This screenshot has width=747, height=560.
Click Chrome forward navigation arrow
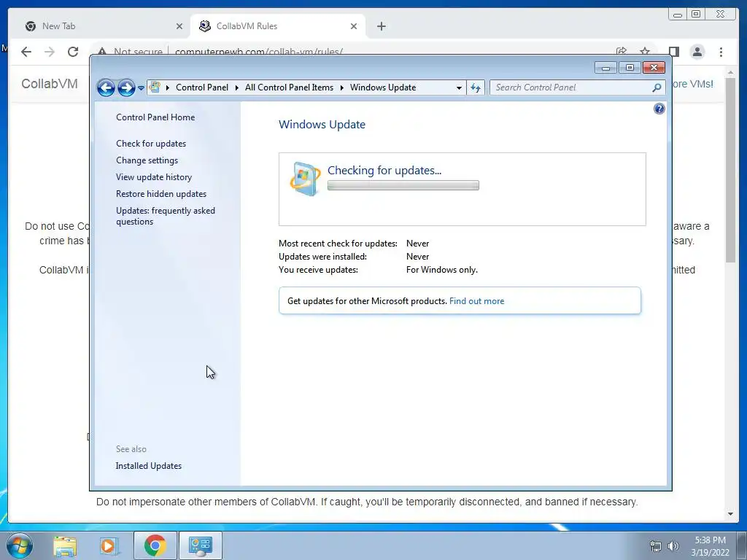(50, 52)
